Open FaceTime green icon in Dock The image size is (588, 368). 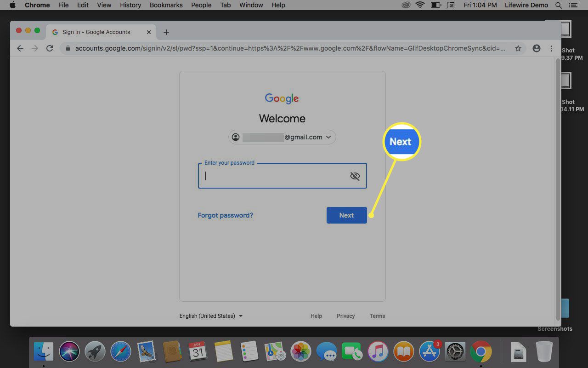[352, 352]
